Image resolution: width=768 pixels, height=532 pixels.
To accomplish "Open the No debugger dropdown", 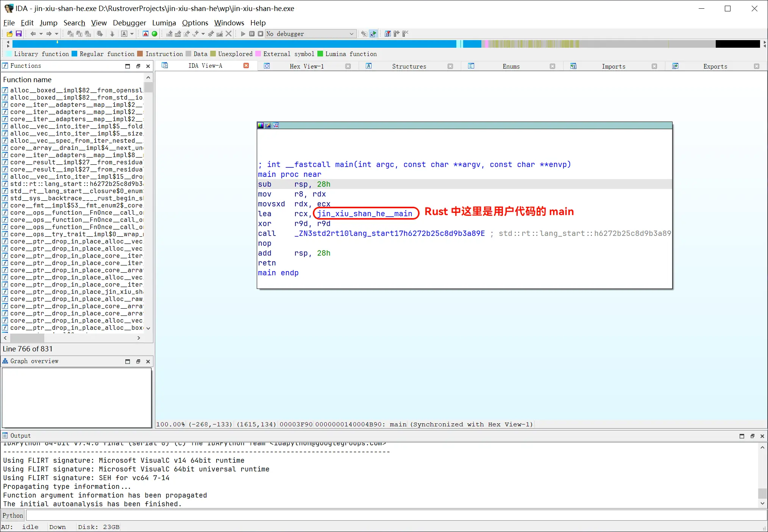I will (x=351, y=34).
